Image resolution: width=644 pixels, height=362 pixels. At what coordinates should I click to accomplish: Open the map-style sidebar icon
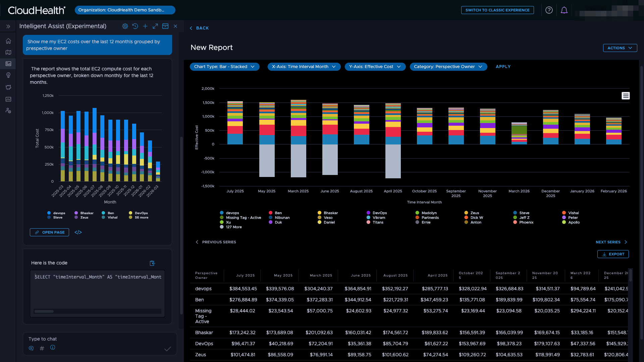[8, 52]
